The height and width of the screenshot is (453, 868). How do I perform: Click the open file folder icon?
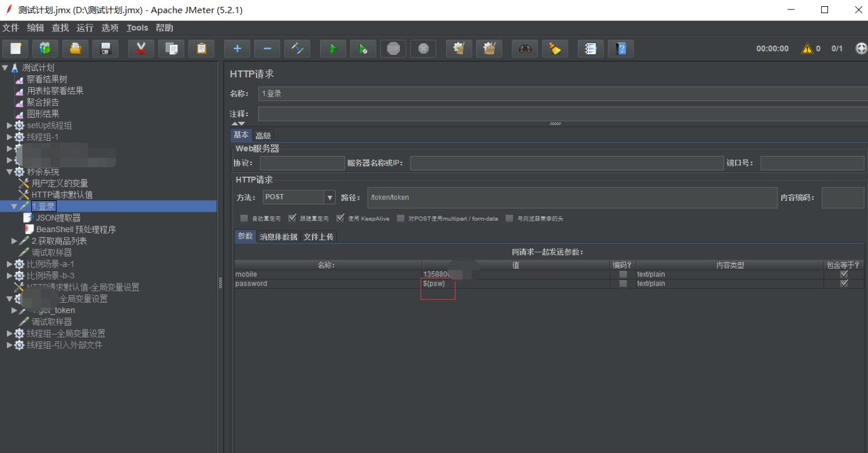click(x=76, y=49)
